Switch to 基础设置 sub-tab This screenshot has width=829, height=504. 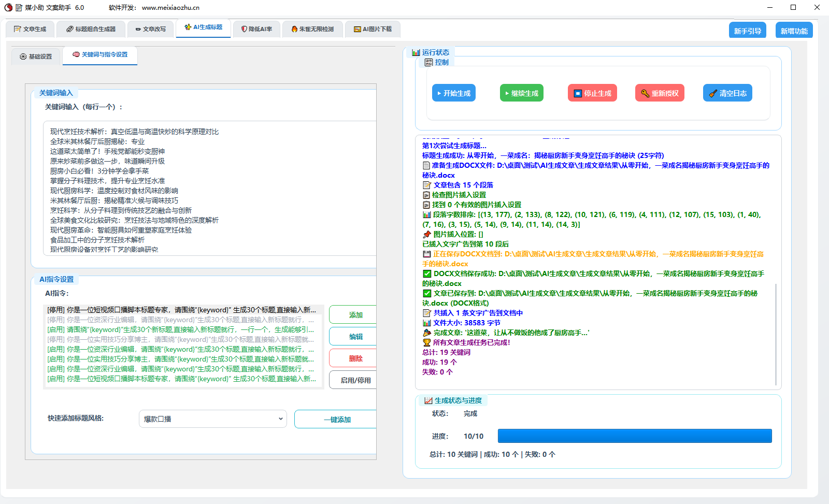click(x=36, y=56)
